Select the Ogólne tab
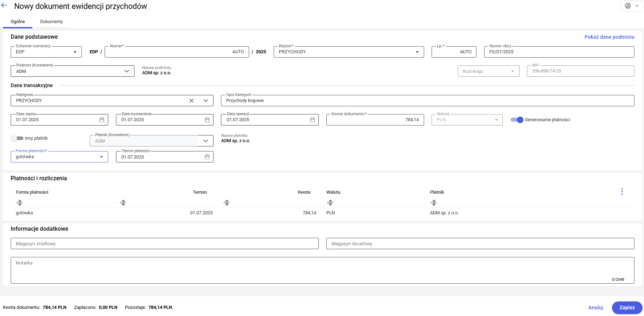This screenshot has width=644, height=316. 18,22
